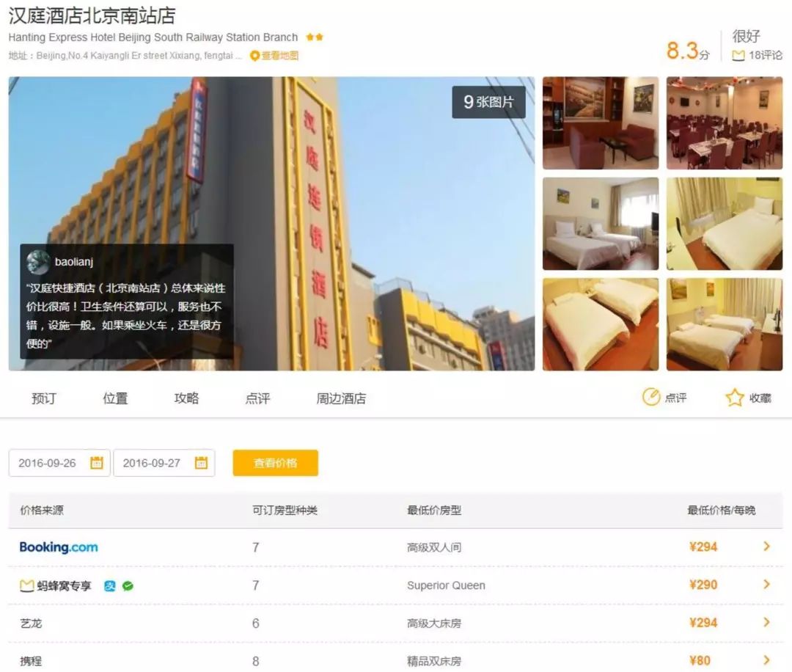Screen dimensions: 792x672
Task: Click baolianj reviewer avatar
Action: (38, 262)
